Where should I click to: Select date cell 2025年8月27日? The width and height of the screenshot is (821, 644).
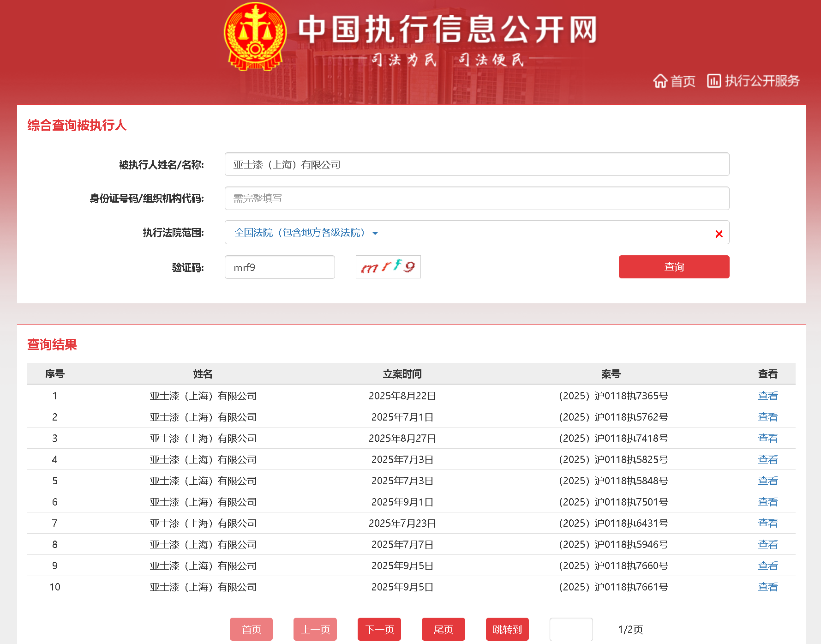coord(402,438)
